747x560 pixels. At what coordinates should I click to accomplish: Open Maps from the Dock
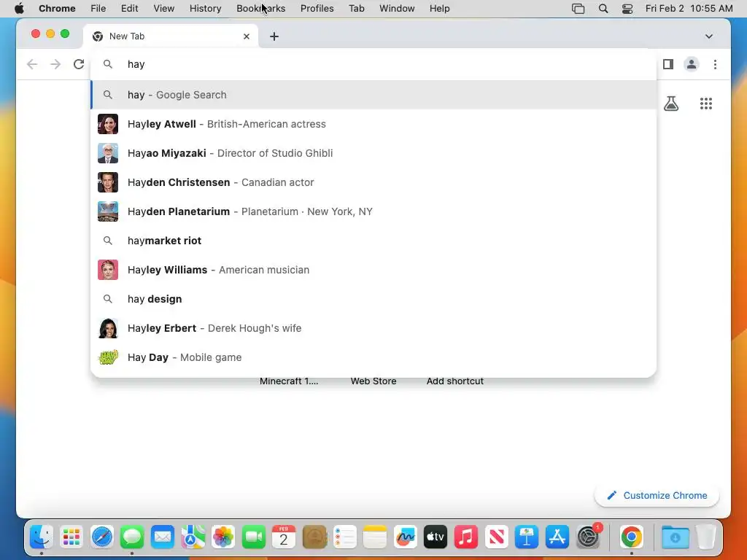pyautogui.click(x=193, y=537)
